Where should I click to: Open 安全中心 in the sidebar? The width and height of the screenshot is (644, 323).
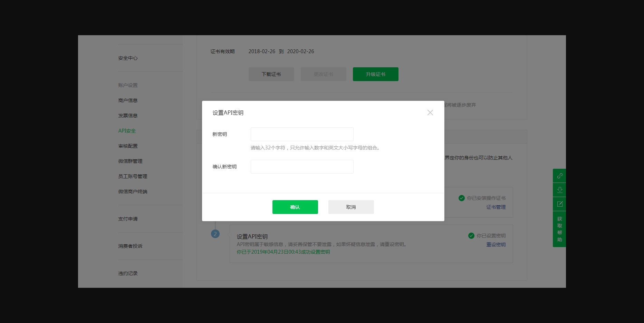tap(128, 58)
